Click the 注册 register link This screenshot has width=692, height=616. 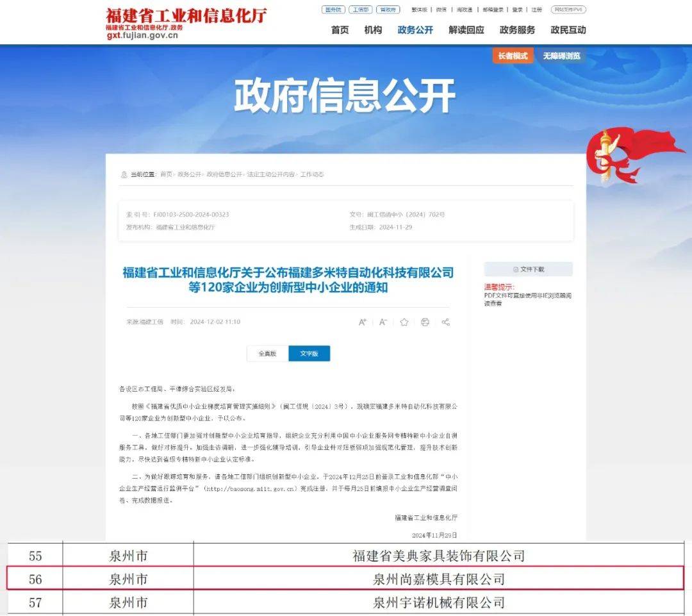point(536,10)
